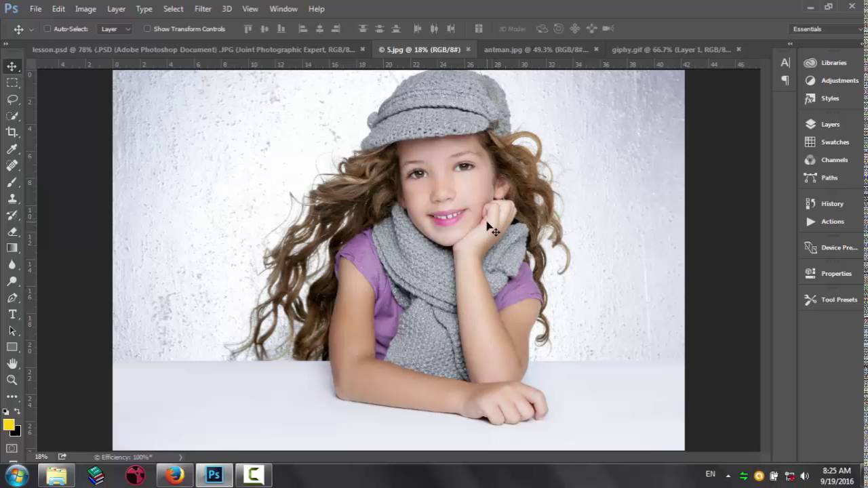Open the Swatches panel
Viewport: 868px width, 488px height.
pyautogui.click(x=827, y=142)
